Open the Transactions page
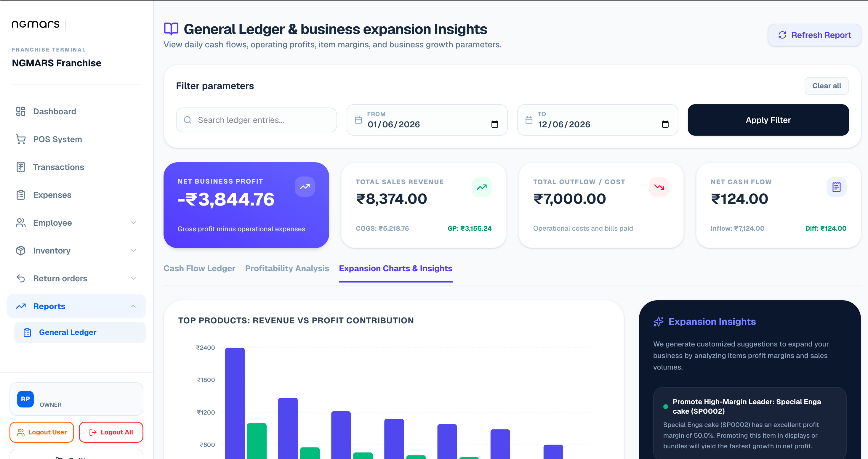This screenshot has width=868, height=459. (x=76, y=167)
